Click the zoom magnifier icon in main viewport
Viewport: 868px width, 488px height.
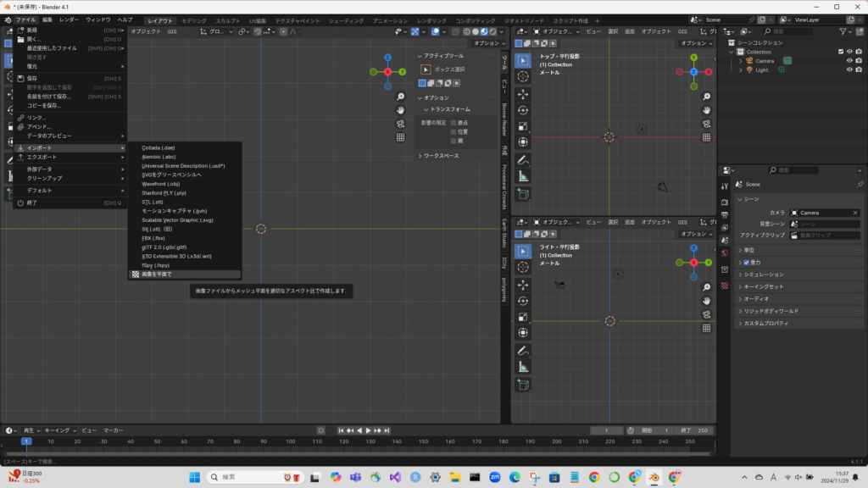[400, 97]
